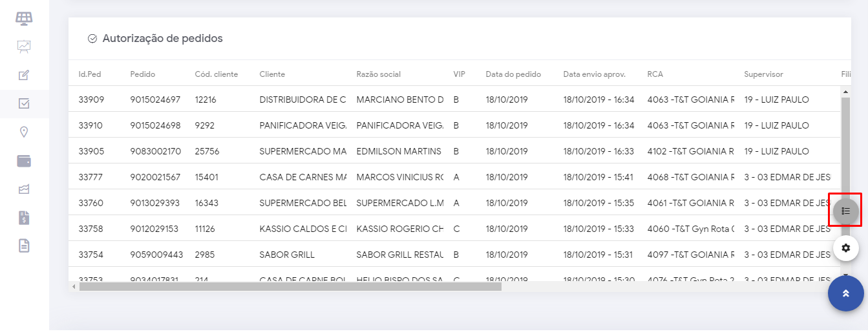The width and height of the screenshot is (868, 336).
Task: Click the Cliente column header
Action: click(x=272, y=74)
